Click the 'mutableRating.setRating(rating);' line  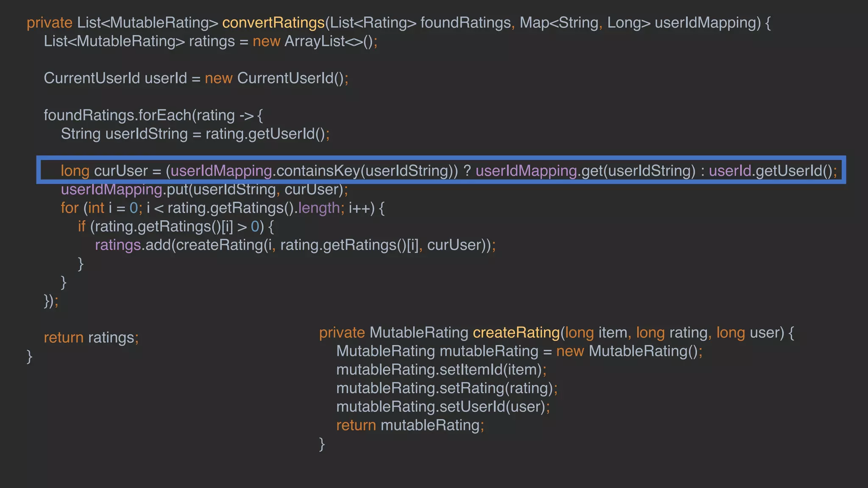tap(447, 388)
